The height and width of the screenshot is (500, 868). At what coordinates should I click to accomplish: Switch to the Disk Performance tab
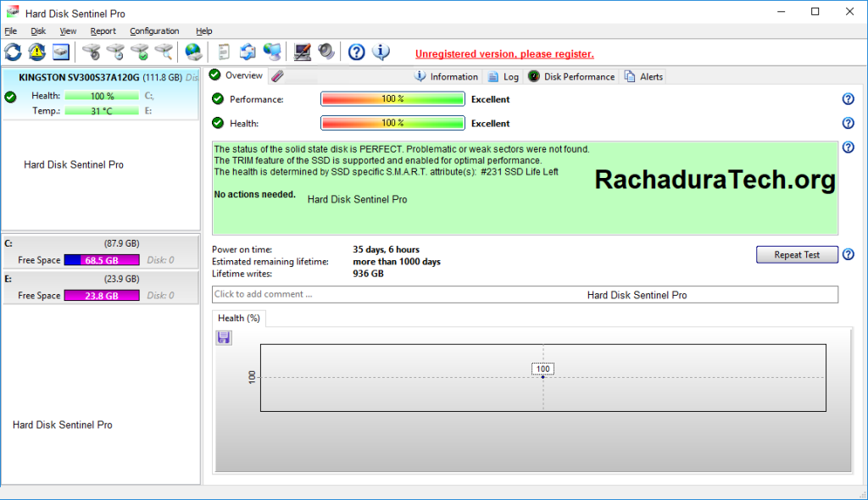click(x=572, y=76)
